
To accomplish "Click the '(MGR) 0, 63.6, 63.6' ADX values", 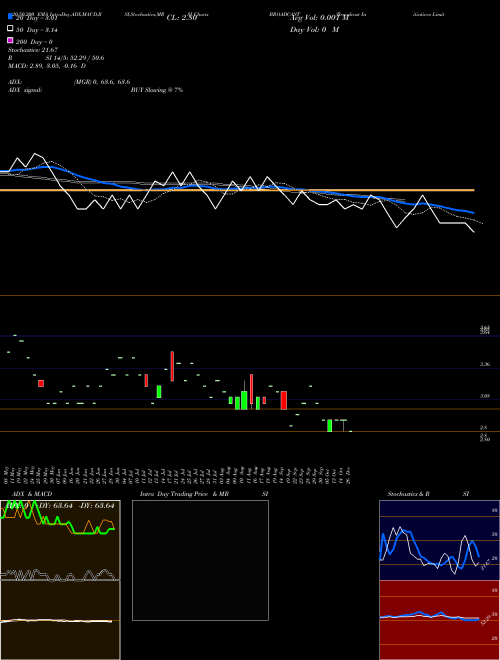I will point(102,82).
